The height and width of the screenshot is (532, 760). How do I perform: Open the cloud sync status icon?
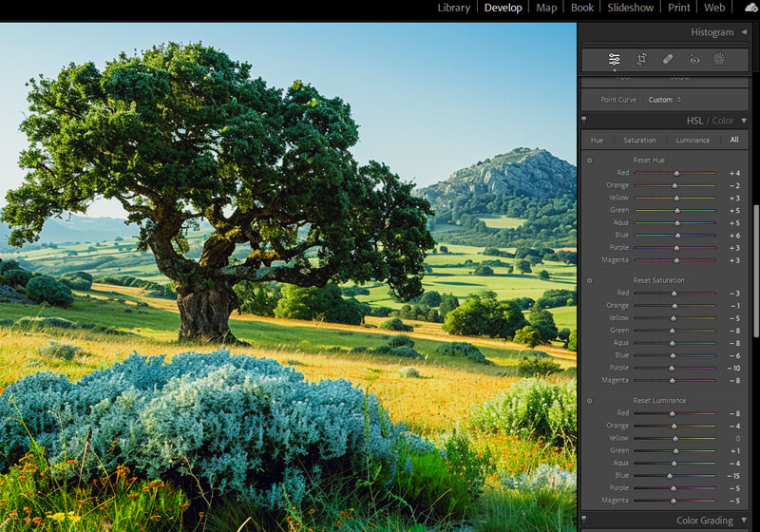point(751,8)
